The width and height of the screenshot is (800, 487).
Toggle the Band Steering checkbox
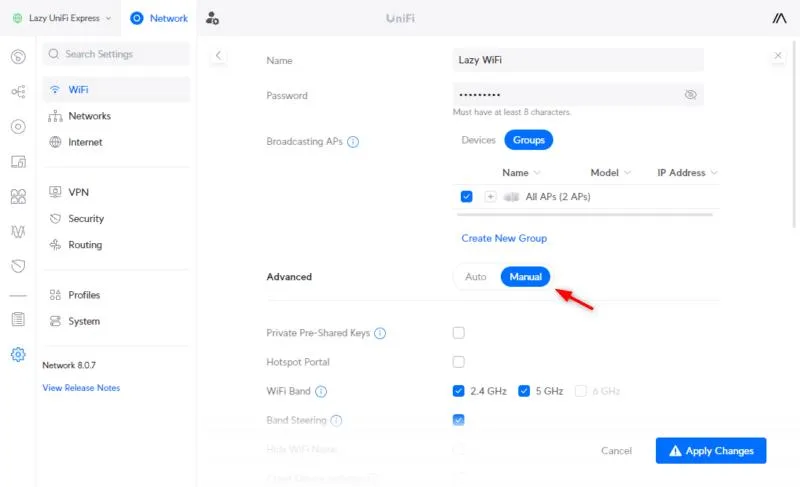click(x=459, y=420)
